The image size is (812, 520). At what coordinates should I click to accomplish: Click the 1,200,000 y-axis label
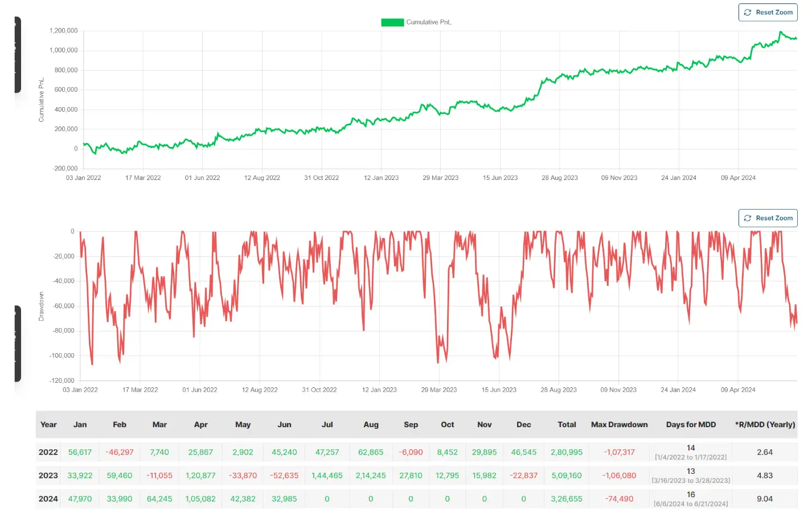click(63, 31)
